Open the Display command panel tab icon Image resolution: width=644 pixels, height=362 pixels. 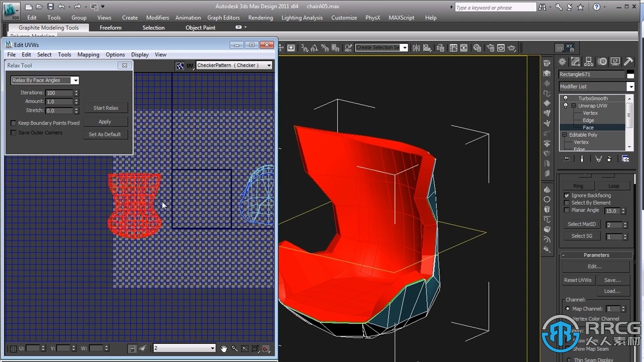[615, 61]
